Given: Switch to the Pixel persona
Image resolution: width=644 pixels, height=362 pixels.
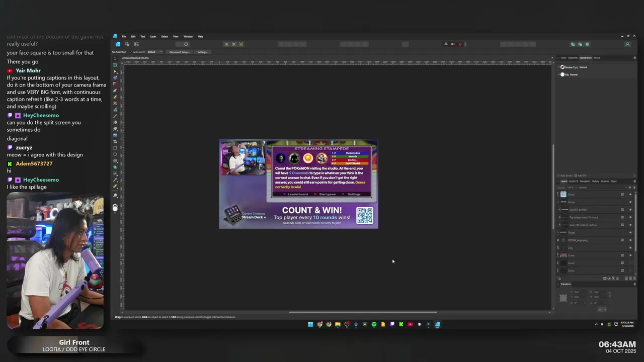Looking at the screenshot, I should click(x=127, y=44).
